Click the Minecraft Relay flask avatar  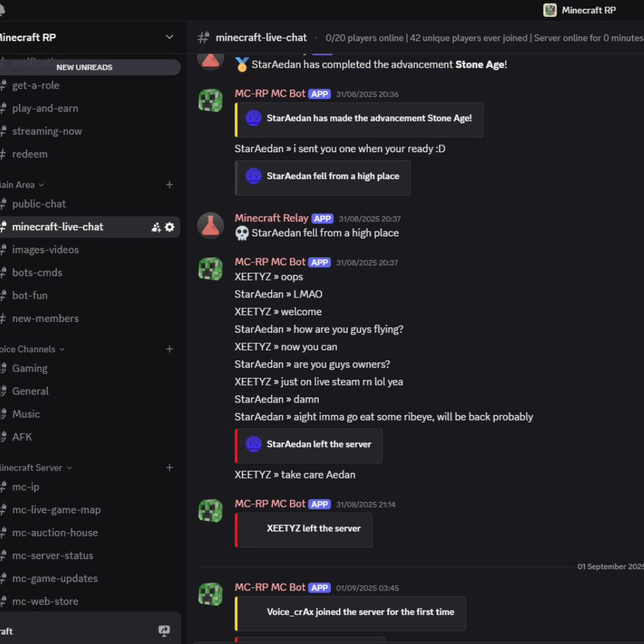(x=211, y=226)
